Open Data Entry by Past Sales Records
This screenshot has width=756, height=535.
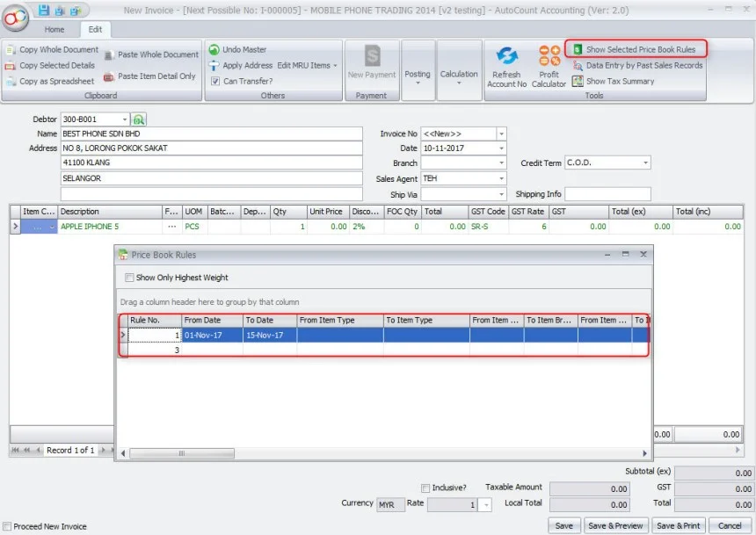[643, 65]
